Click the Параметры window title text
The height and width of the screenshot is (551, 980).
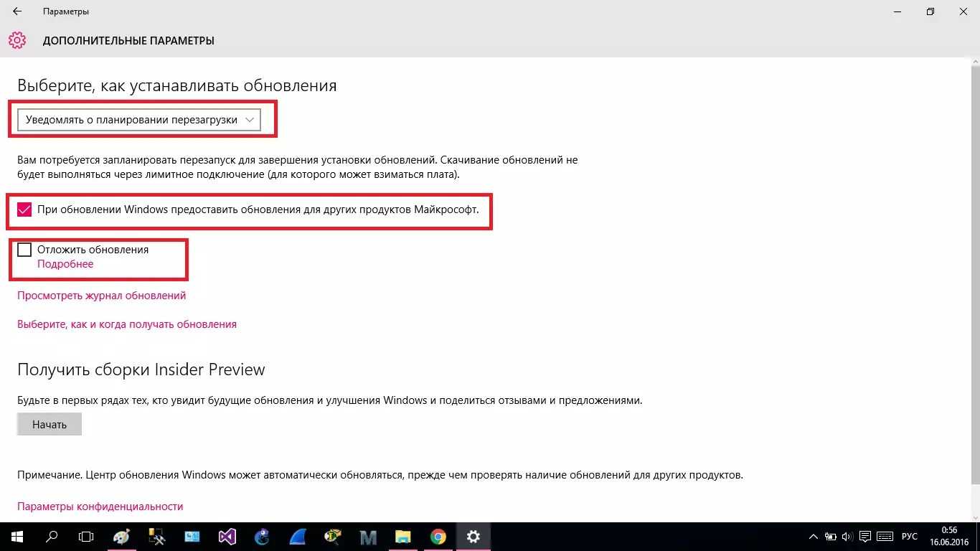[66, 11]
